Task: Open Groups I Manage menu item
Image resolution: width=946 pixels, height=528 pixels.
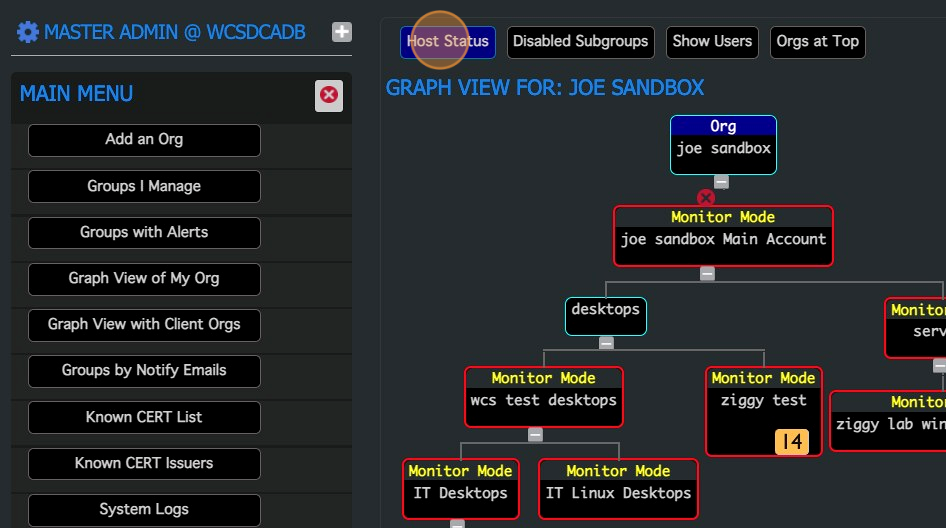Action: tap(144, 186)
